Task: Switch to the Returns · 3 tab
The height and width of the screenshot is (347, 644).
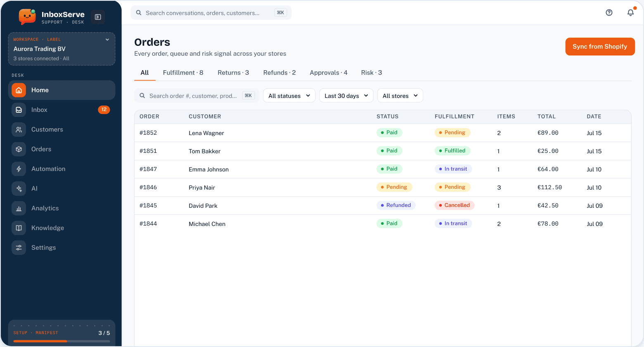Action: 233,73
